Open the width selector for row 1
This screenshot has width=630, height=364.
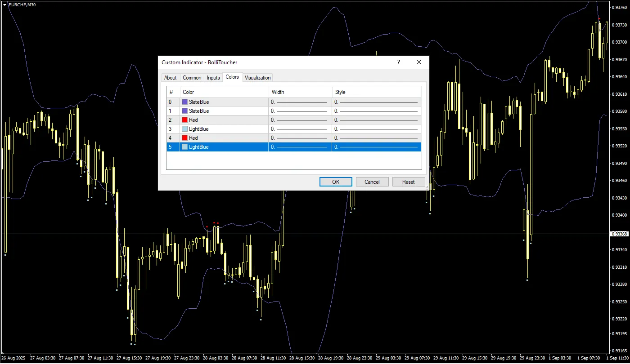pos(300,111)
